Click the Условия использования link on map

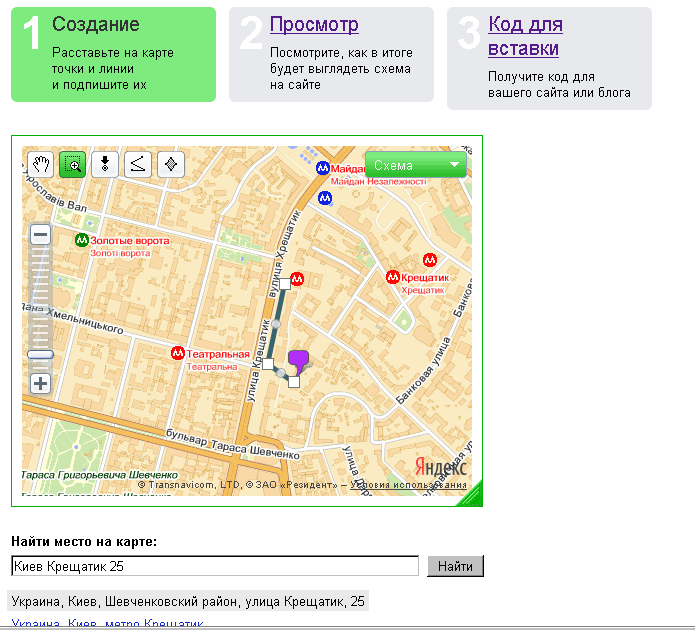pos(408,485)
